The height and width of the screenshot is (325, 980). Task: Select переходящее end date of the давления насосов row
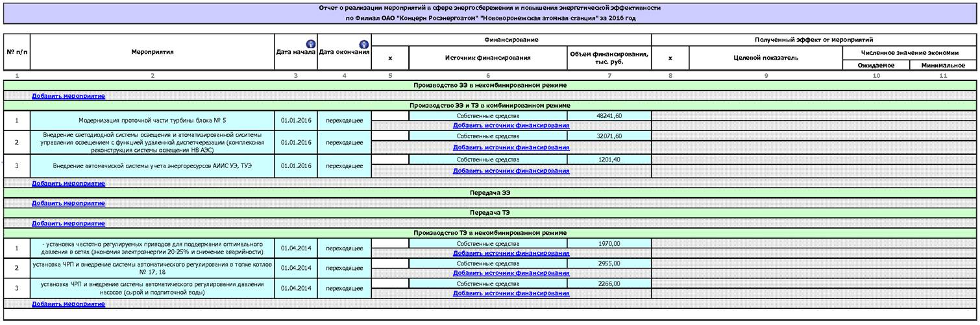344,288
